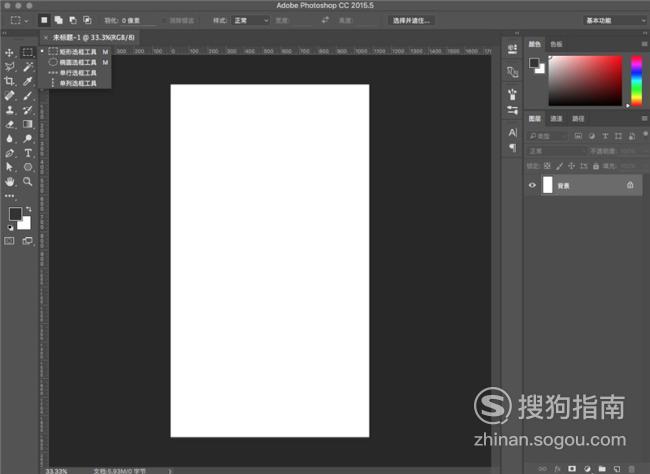The height and width of the screenshot is (474, 650).
Task: Toggle the type layers filter
Action: click(605, 136)
